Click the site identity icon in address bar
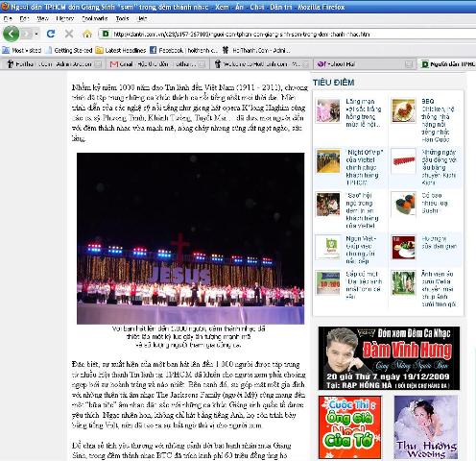Screen dimensions: 476x461 (x=106, y=34)
